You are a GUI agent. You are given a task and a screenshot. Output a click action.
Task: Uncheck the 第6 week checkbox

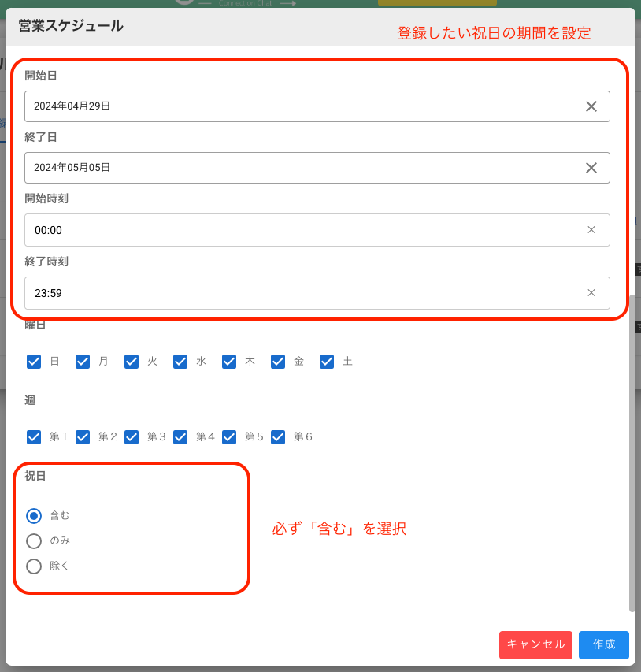pos(278,436)
